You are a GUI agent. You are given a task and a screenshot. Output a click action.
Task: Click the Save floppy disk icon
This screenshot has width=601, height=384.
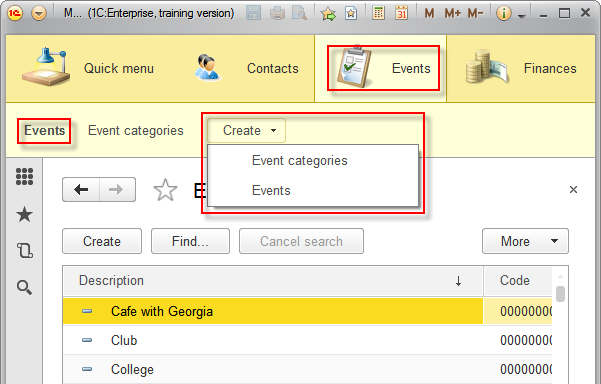(253, 13)
